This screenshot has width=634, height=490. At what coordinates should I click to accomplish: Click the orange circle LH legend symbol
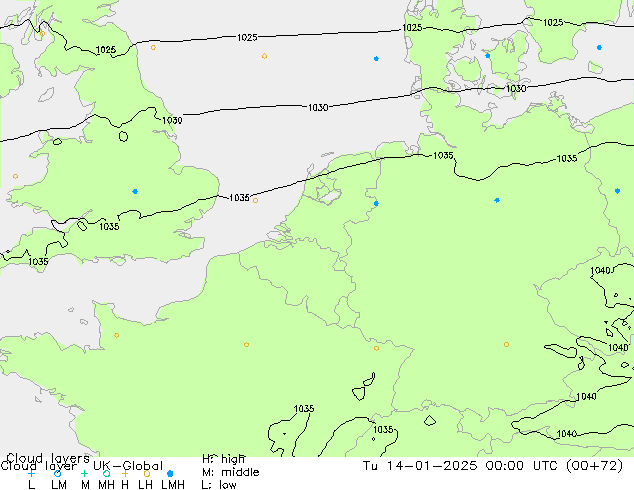point(147,473)
